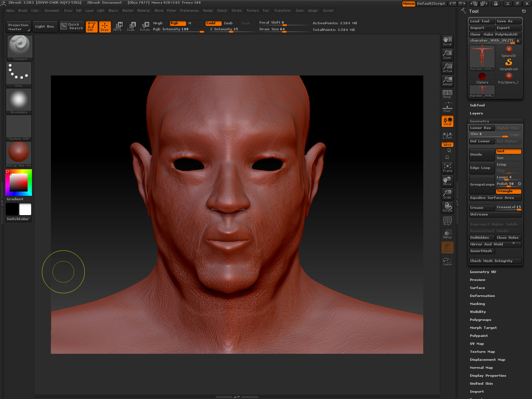The height and width of the screenshot is (399, 532).
Task: Open the Brush menu
Action: [23, 11]
